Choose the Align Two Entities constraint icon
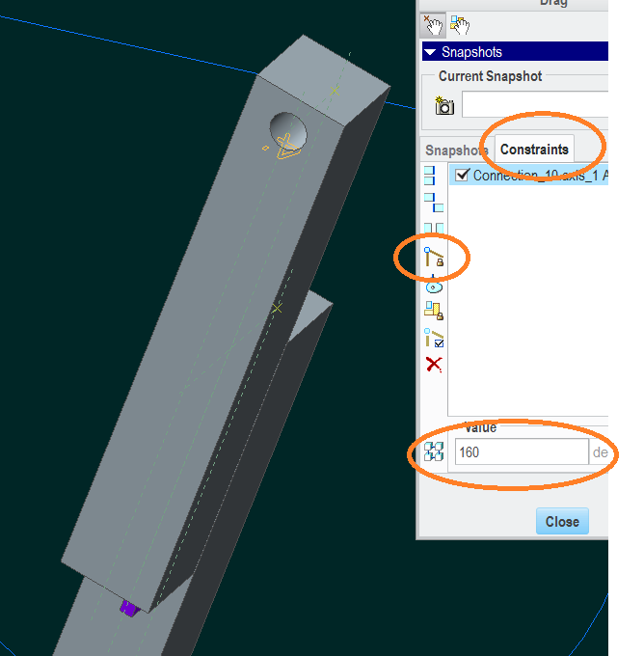Viewport: 644px width, 656px height. tap(430, 176)
